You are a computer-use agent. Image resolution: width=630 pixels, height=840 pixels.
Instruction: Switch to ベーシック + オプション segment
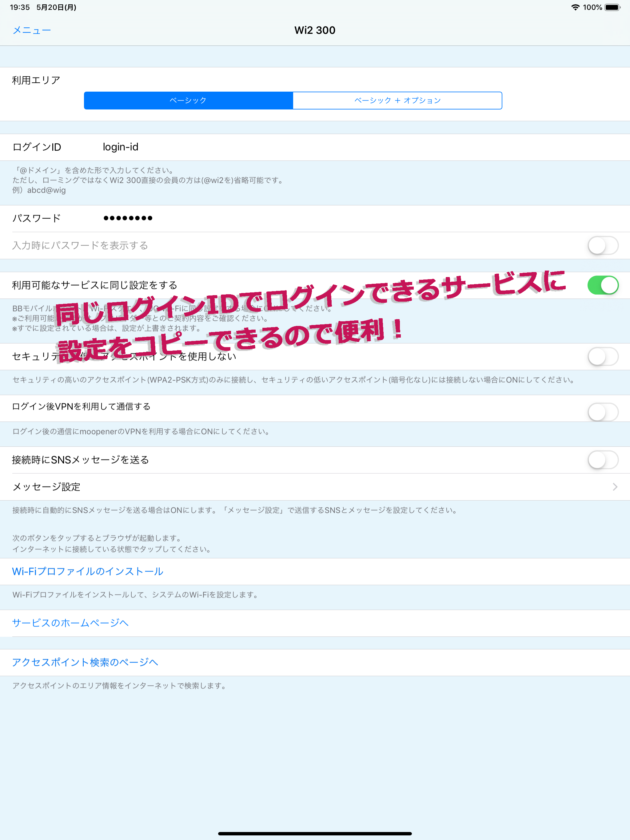point(397,100)
